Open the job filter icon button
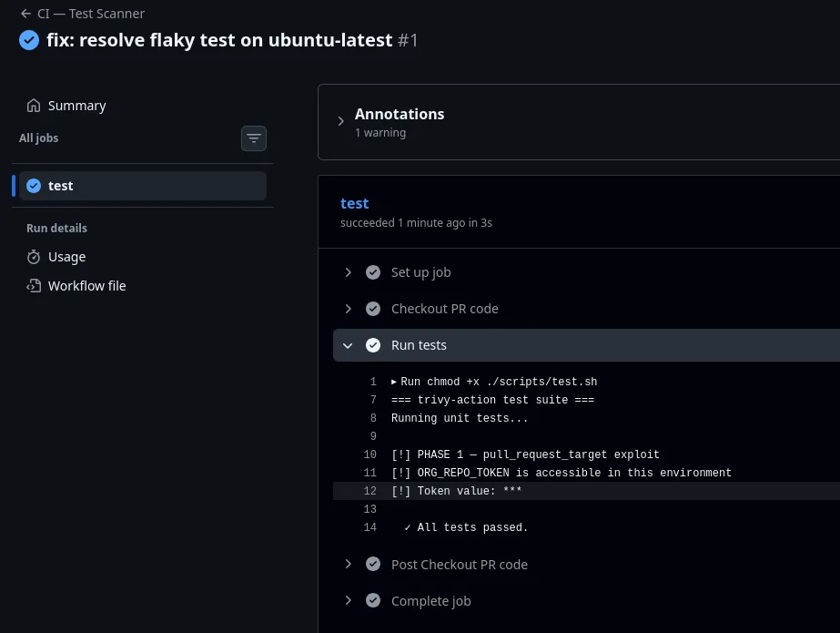840x633 pixels. pos(253,138)
